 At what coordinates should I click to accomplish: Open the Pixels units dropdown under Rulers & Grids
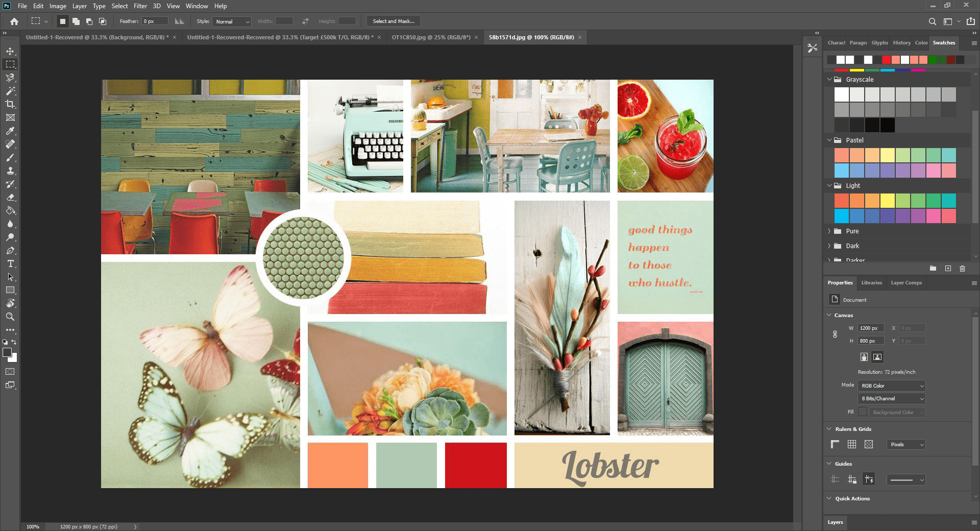coord(905,445)
